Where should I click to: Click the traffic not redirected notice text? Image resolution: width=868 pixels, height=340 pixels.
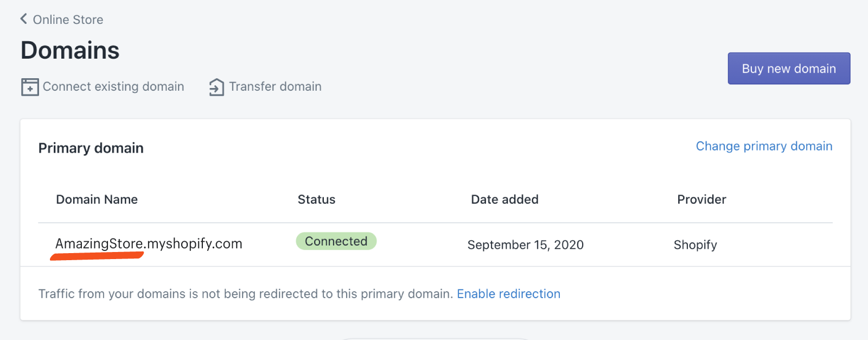point(245,294)
